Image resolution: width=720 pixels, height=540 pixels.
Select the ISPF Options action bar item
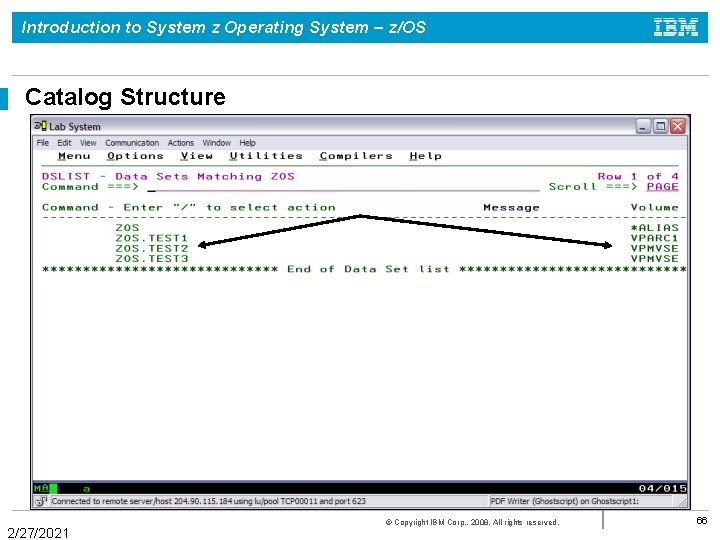135,156
